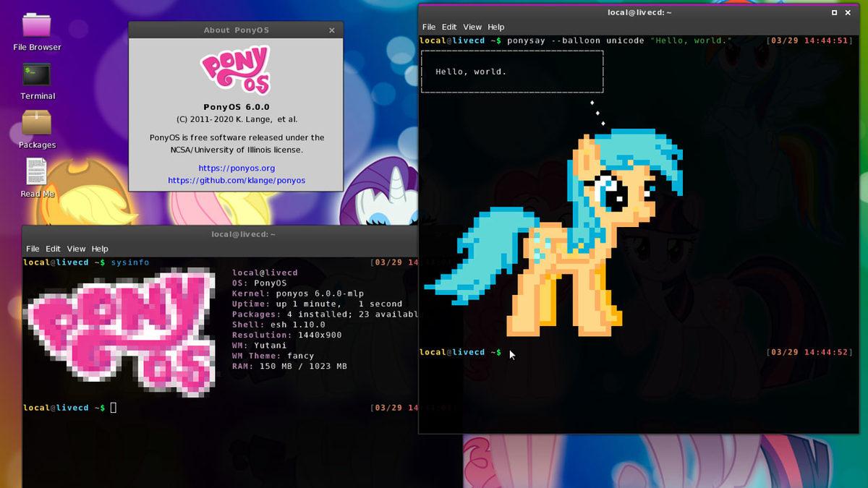The height and width of the screenshot is (488, 868).
Task: Follow the https://ponyos.org link
Action: click(x=237, y=168)
